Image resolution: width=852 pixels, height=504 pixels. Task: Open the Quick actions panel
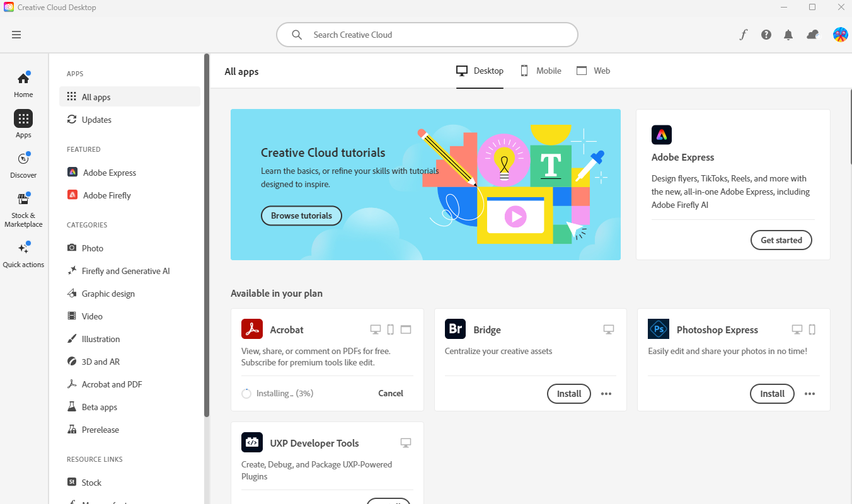pos(23,251)
